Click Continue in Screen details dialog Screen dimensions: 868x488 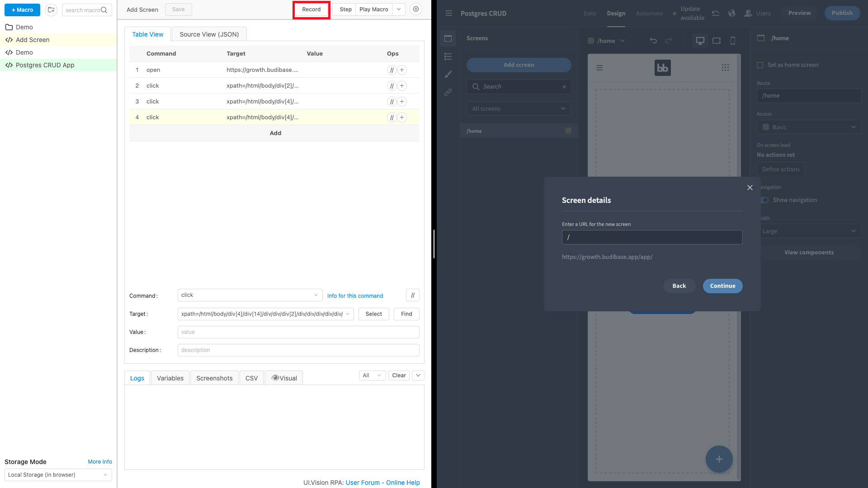tap(722, 286)
